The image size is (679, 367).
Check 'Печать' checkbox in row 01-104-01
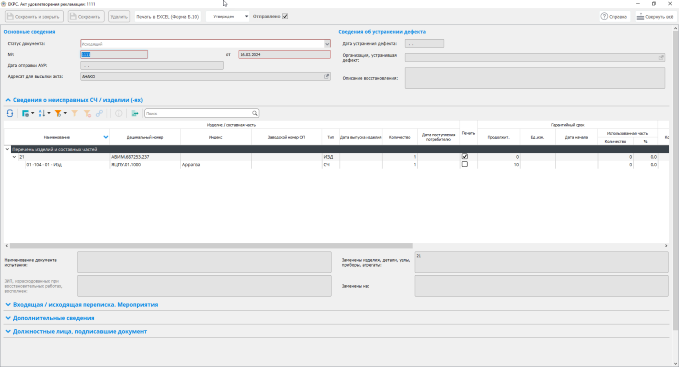(x=465, y=164)
